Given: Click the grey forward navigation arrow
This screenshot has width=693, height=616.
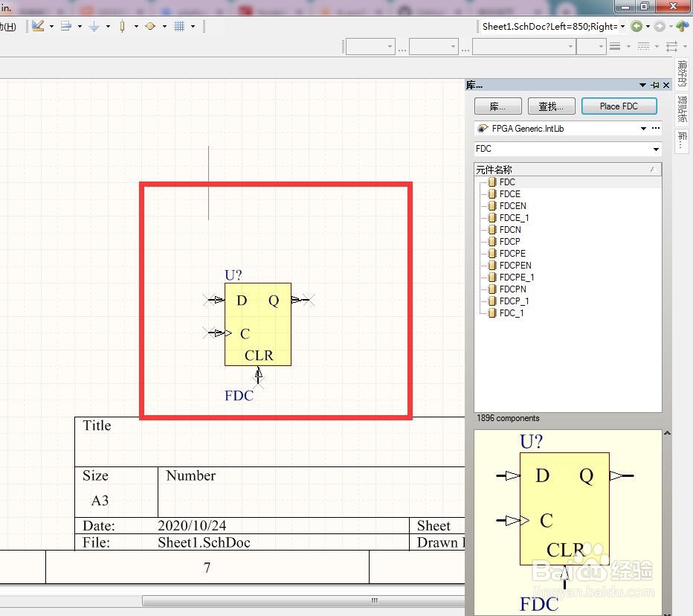Looking at the screenshot, I should [x=660, y=27].
